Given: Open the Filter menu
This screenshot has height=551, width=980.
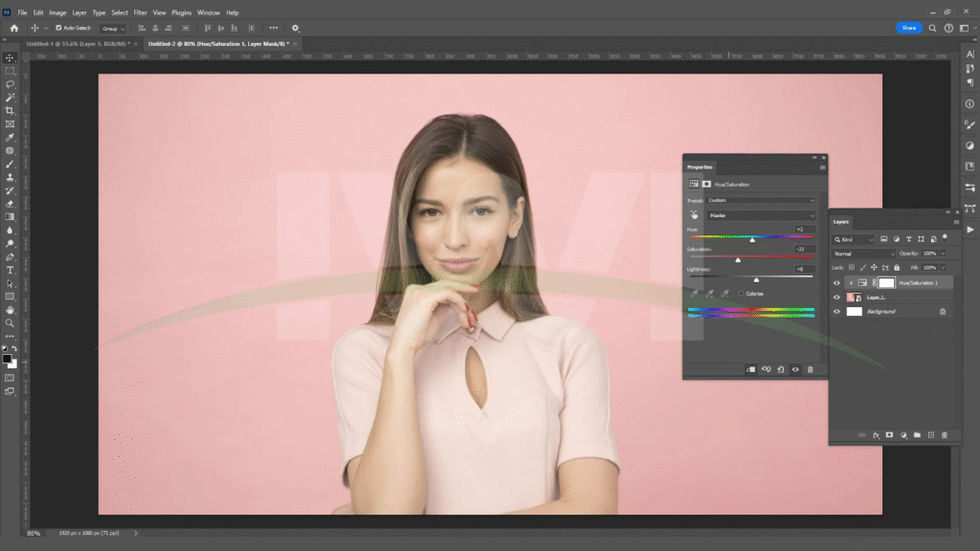Looking at the screenshot, I should click(x=141, y=12).
